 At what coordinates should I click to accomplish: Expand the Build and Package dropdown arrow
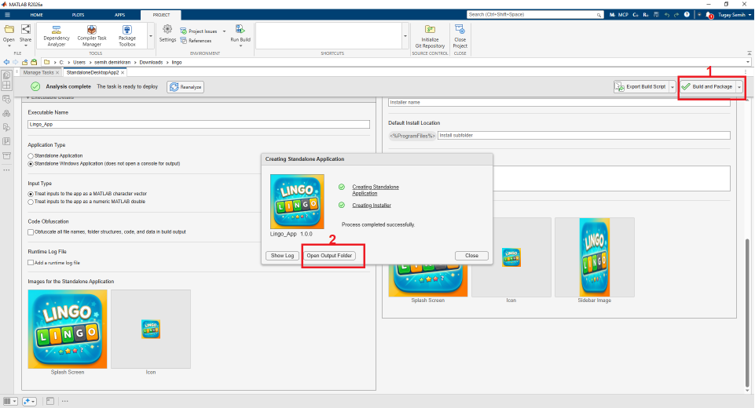(x=739, y=87)
